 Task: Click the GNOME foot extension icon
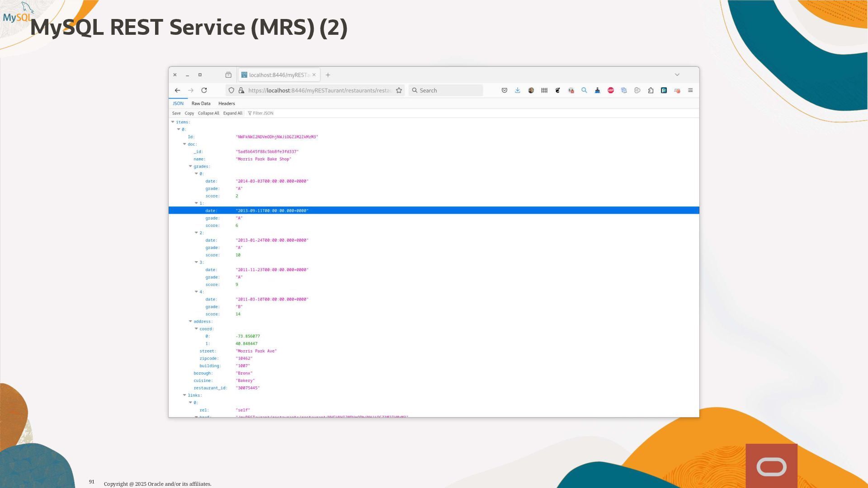(557, 90)
